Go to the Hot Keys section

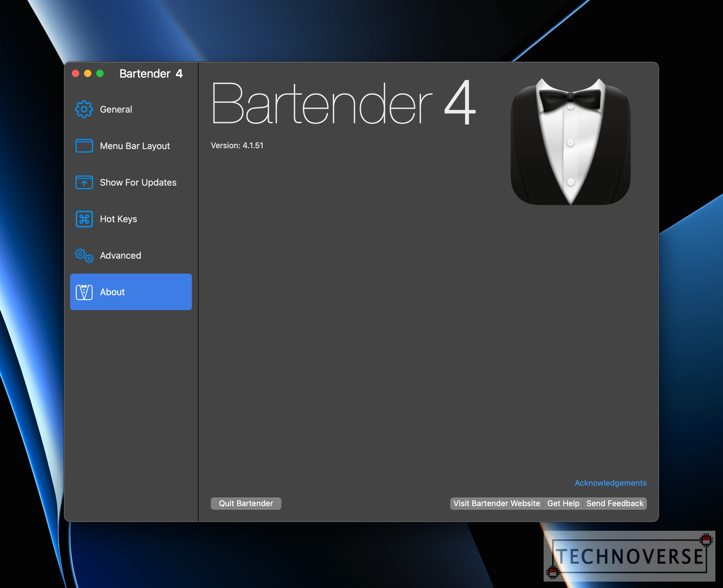pos(131,219)
